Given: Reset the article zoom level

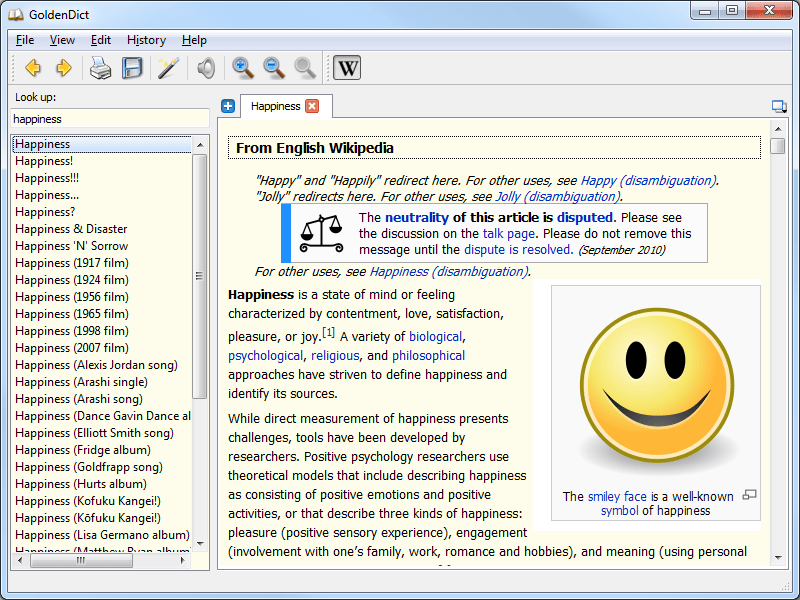Looking at the screenshot, I should (304, 68).
